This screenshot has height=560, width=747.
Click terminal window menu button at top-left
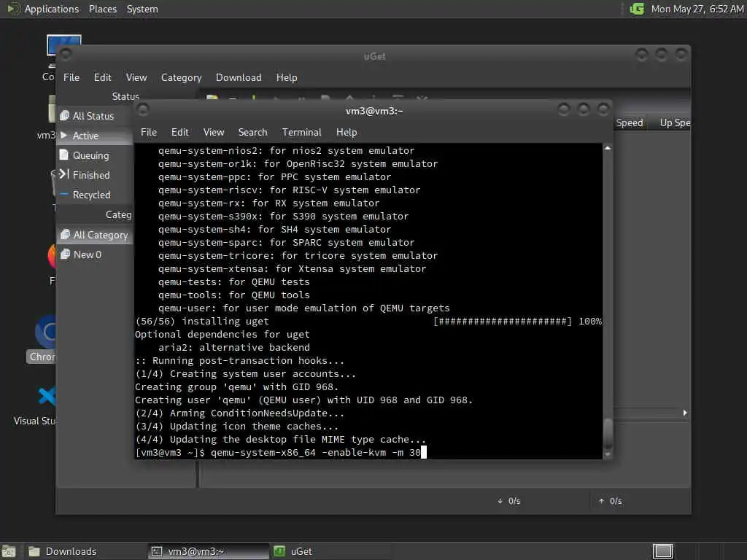click(x=143, y=110)
